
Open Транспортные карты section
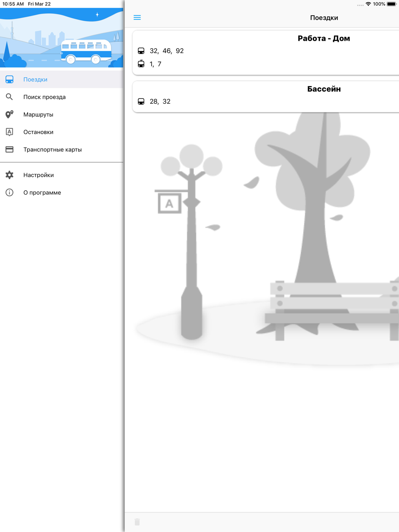(62, 150)
